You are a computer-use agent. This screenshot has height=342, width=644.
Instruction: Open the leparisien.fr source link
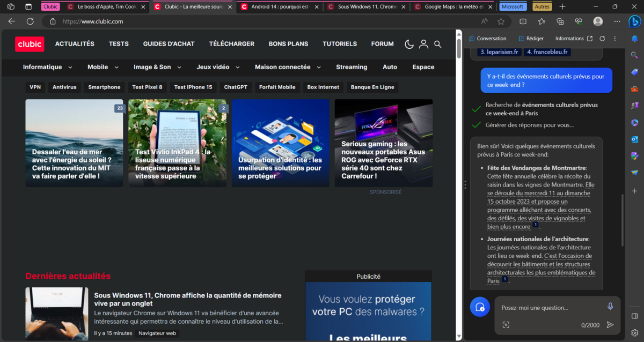point(499,52)
